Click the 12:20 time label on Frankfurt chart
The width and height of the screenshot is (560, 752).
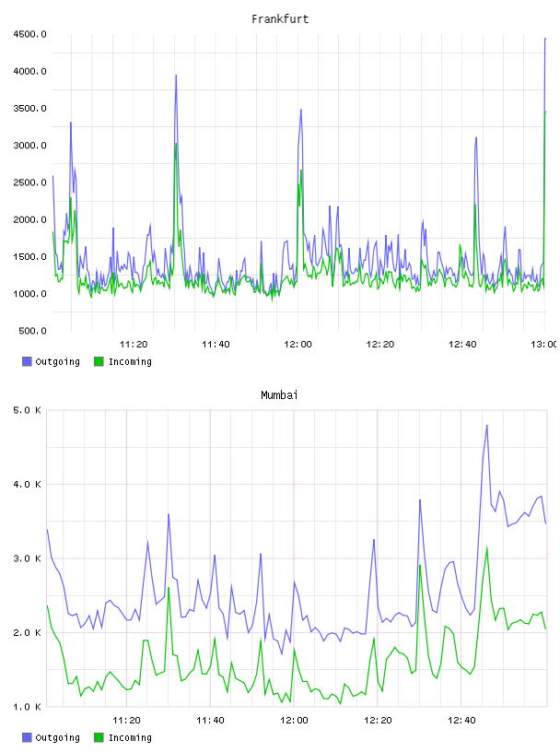click(x=380, y=345)
